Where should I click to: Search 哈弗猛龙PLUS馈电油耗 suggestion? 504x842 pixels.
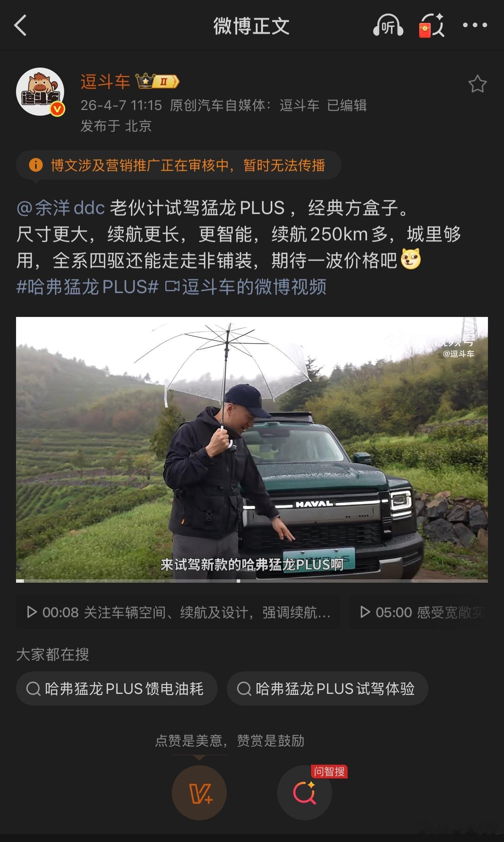[117, 689]
